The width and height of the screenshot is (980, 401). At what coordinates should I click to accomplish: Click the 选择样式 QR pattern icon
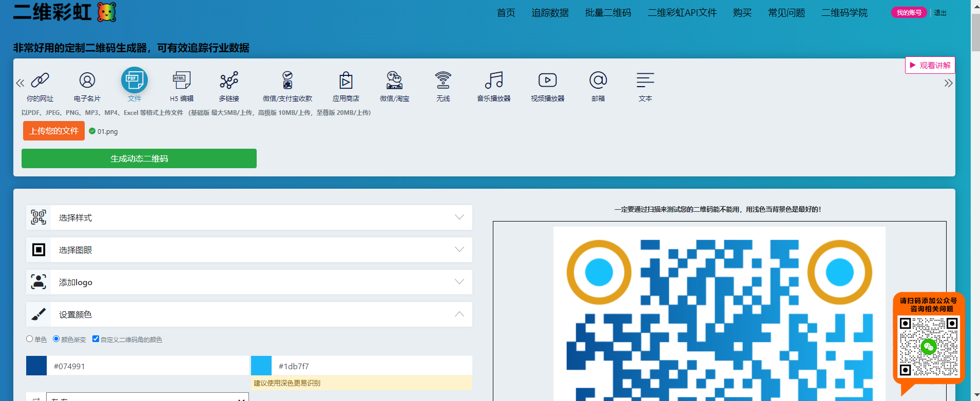[39, 217]
